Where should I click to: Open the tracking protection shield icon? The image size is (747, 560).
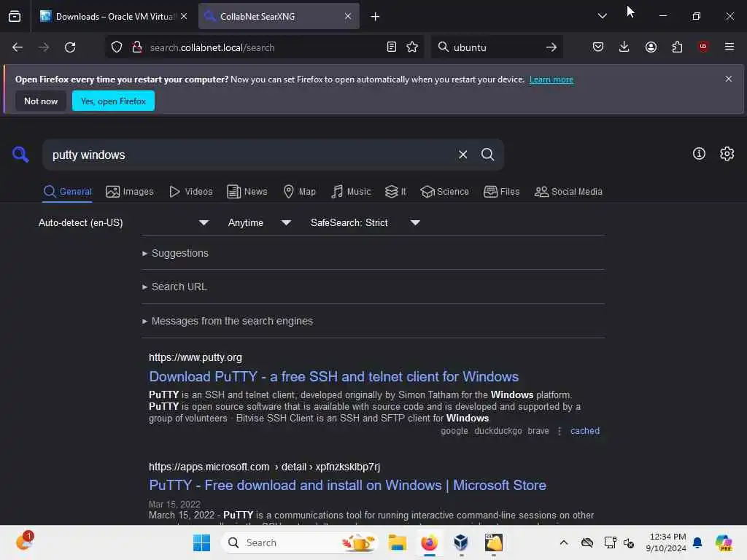point(117,47)
